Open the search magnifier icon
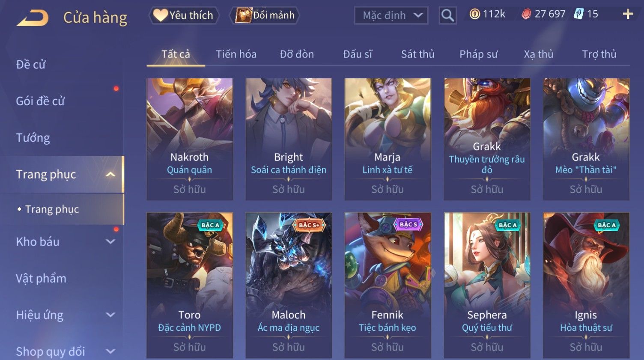Viewport: 644px width, 360px height. click(x=447, y=15)
